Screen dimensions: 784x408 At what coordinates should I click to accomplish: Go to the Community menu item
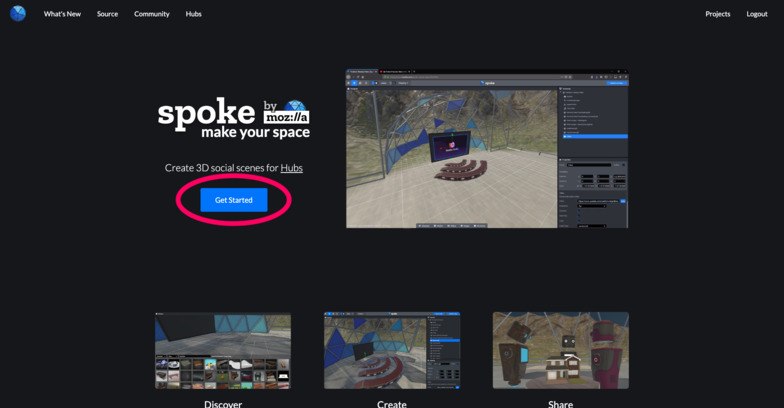(152, 14)
